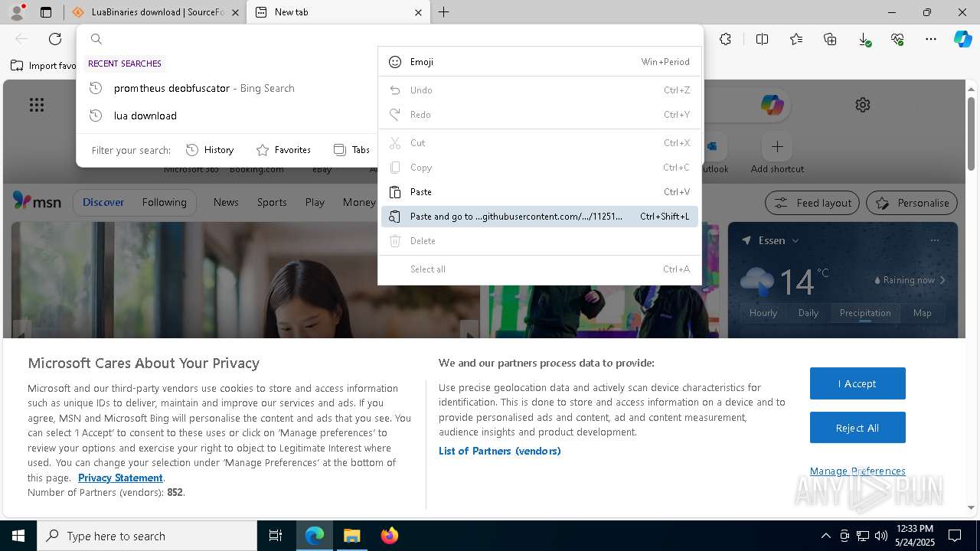Viewport: 980px width, 551px height.
Task: Select Precipitation weather tab
Action: [x=865, y=313]
